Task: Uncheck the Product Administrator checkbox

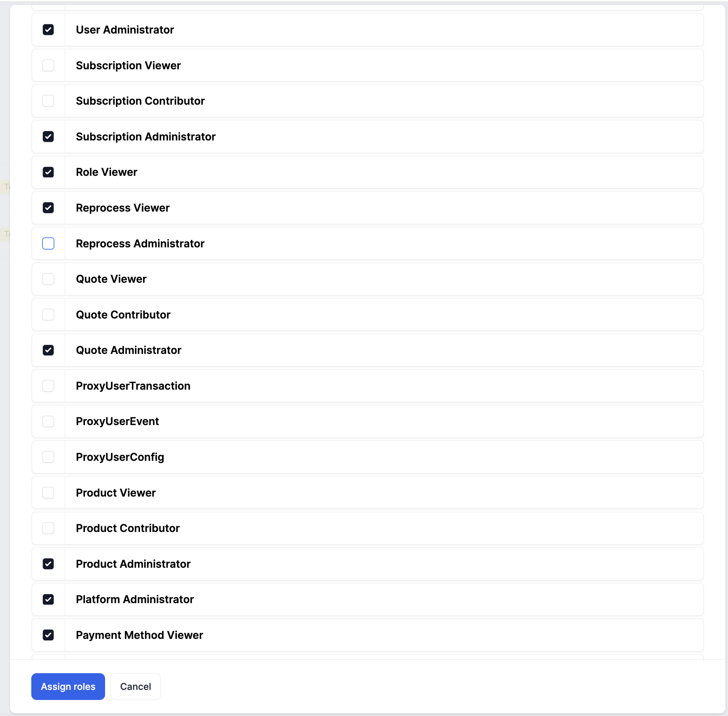Action: [48, 564]
